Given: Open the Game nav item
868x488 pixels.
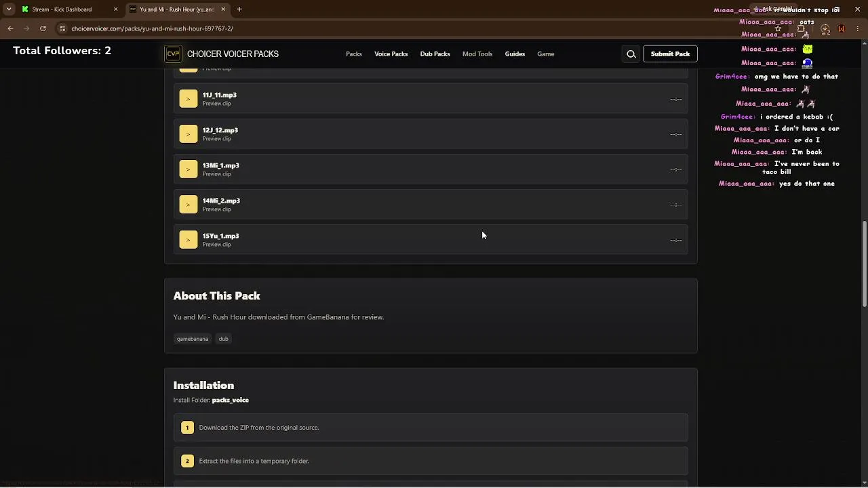Looking at the screenshot, I should [546, 54].
